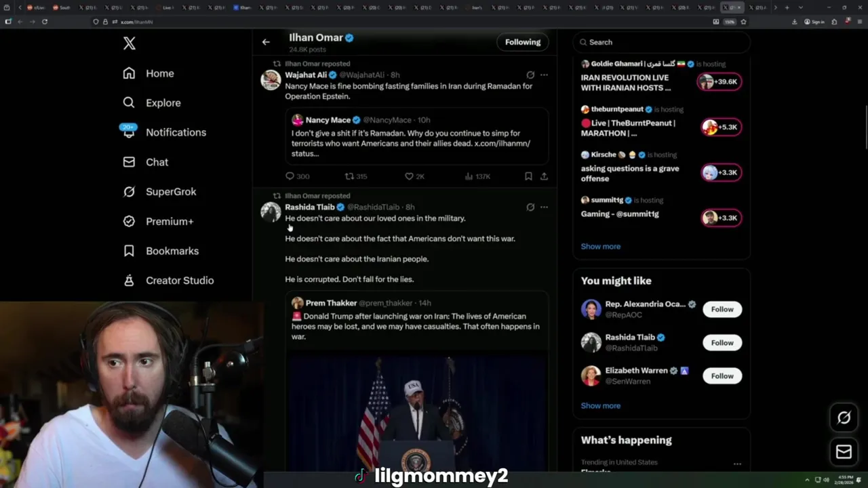Reply to the Wajahat Ali post
This screenshot has height=488, width=868.
(297, 176)
